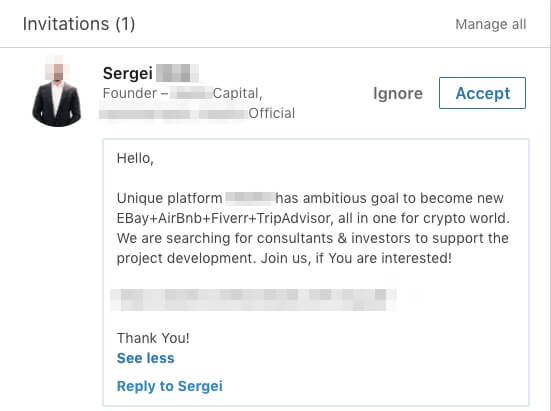This screenshot has height=411, width=551.
Task: Click the Thank You! line
Action: tap(153, 338)
